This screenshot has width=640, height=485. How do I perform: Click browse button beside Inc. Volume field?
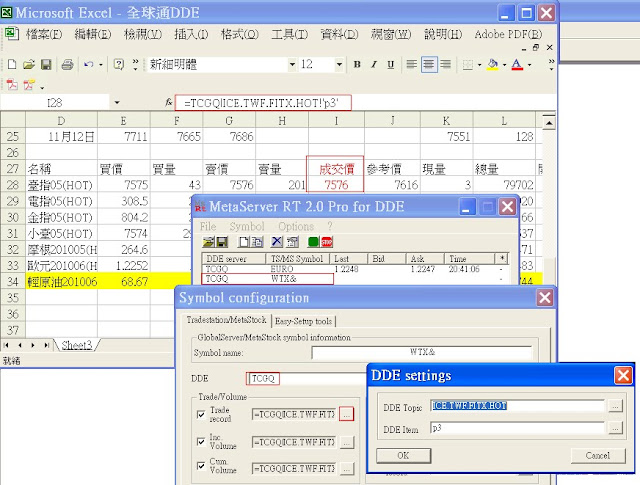[x=347, y=442]
